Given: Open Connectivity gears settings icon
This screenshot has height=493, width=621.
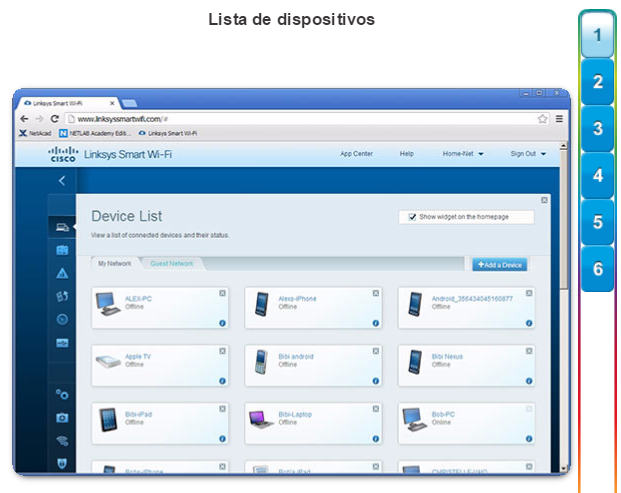Looking at the screenshot, I should click(x=62, y=394).
